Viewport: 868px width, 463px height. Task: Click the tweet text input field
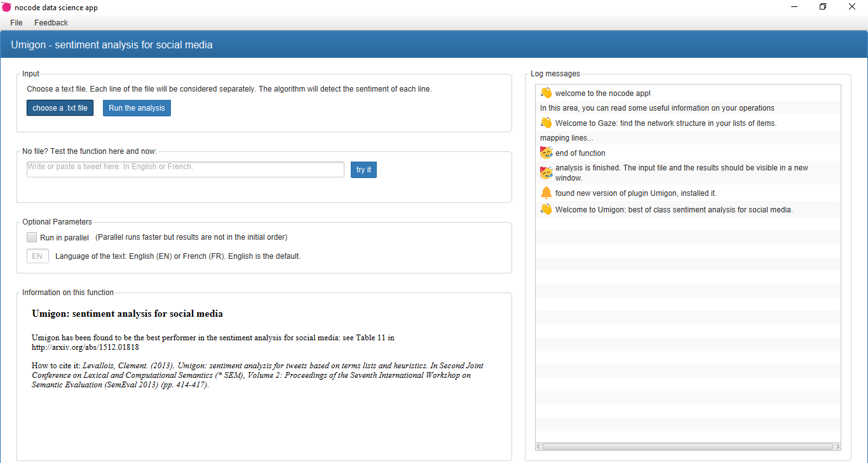tap(186, 169)
